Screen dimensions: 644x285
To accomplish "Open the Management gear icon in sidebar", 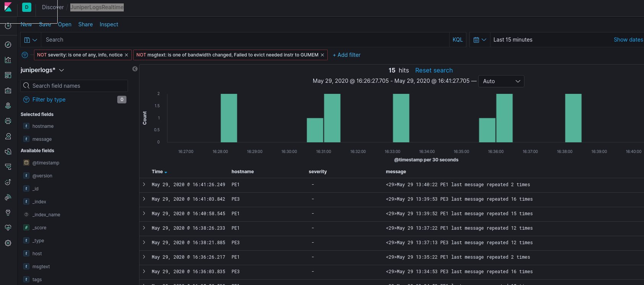I will coord(8,243).
